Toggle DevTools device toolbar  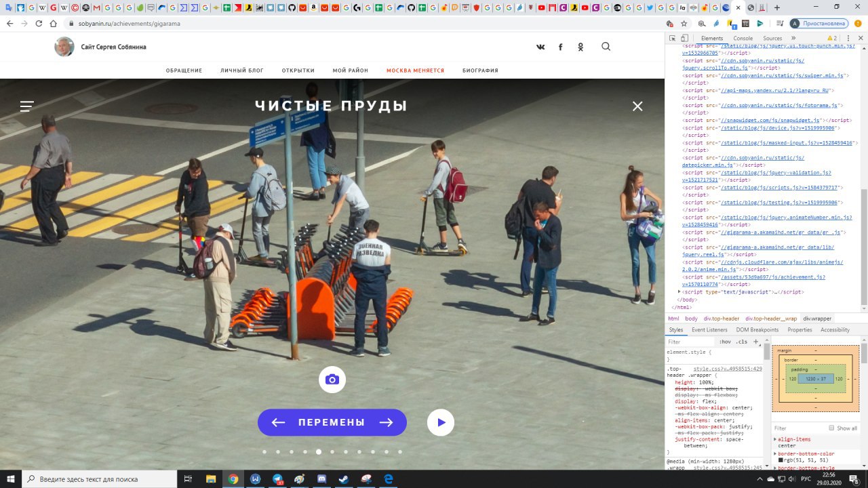coord(684,38)
